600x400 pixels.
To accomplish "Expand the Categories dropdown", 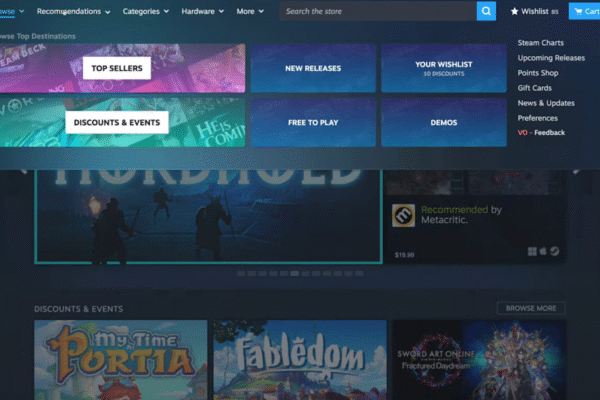I will click(146, 12).
